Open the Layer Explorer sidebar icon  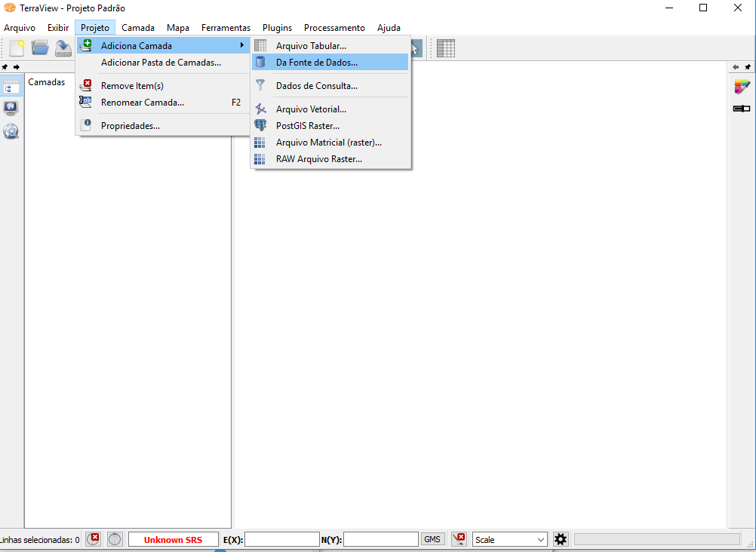pos(11,87)
